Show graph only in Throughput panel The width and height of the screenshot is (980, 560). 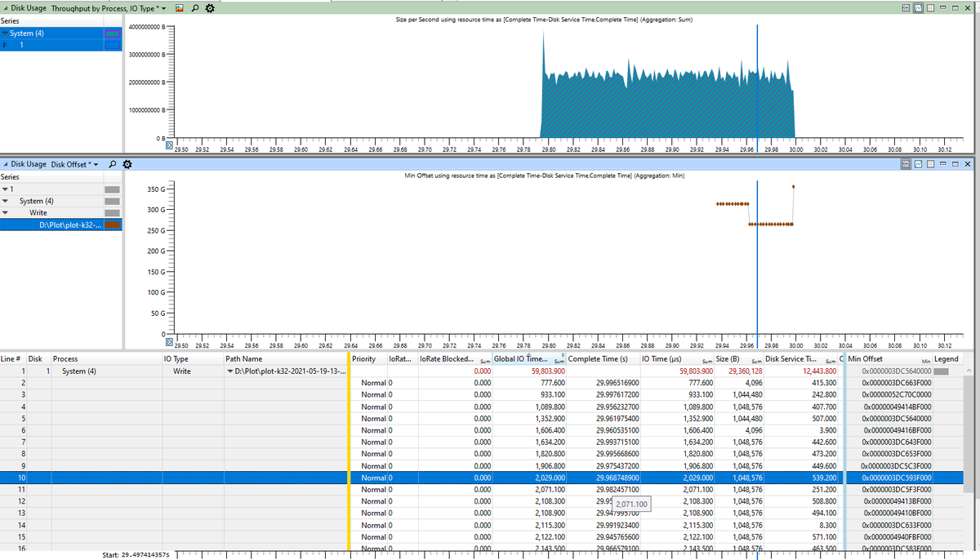pos(918,7)
